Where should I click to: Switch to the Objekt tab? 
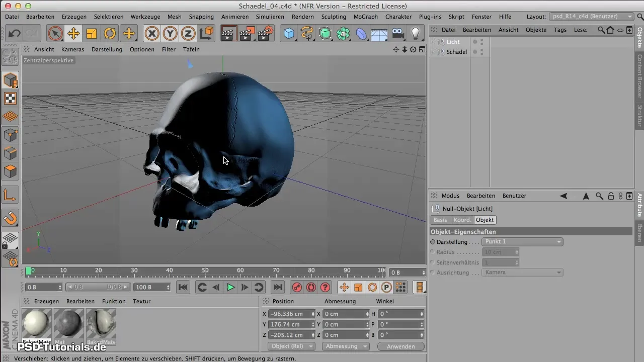tap(485, 220)
